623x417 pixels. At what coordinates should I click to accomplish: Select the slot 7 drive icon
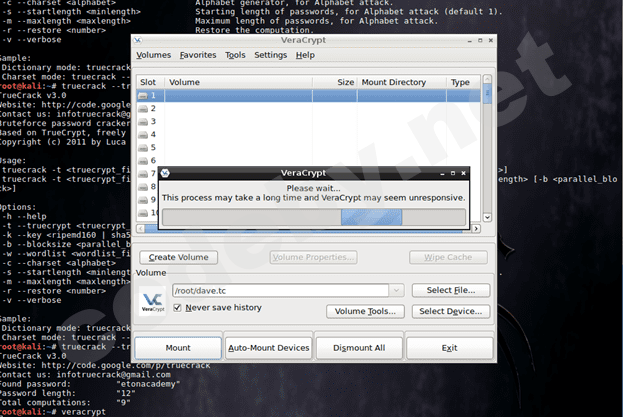pyautogui.click(x=143, y=174)
